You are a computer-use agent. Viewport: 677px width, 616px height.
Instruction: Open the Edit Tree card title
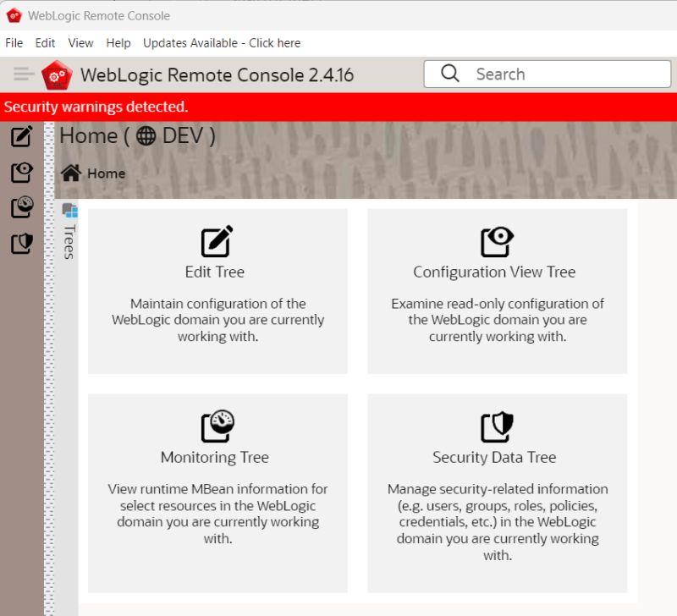pos(215,272)
